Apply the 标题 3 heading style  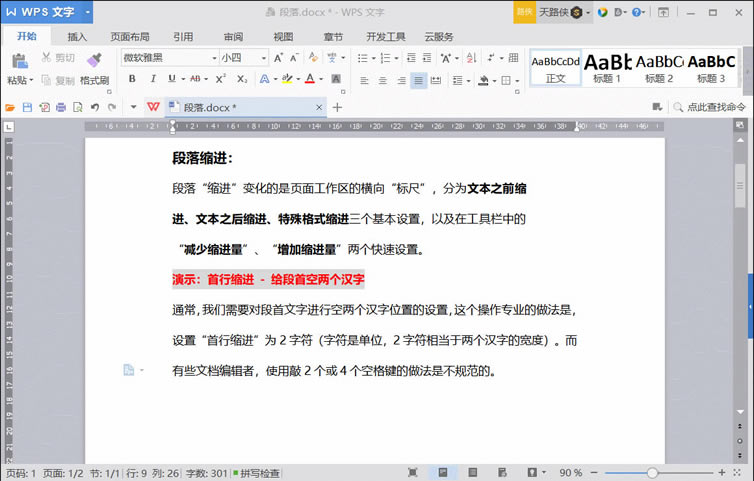coord(711,68)
